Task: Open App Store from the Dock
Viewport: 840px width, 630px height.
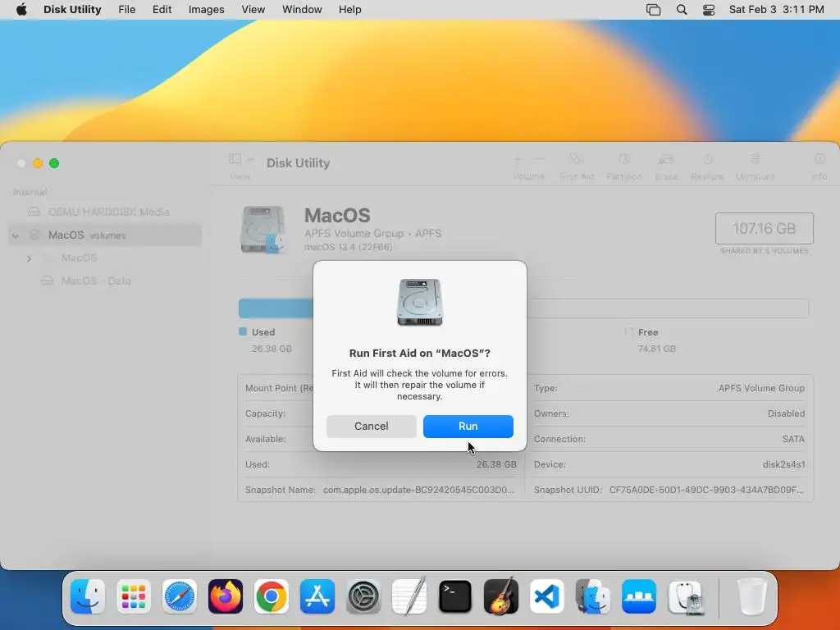Action: 317,596
